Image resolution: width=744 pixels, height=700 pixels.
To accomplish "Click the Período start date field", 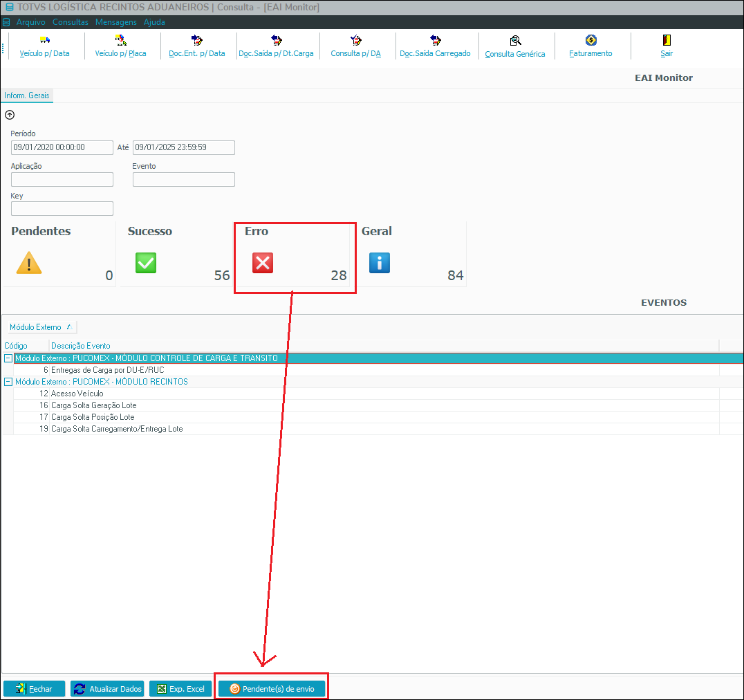I will coord(62,147).
